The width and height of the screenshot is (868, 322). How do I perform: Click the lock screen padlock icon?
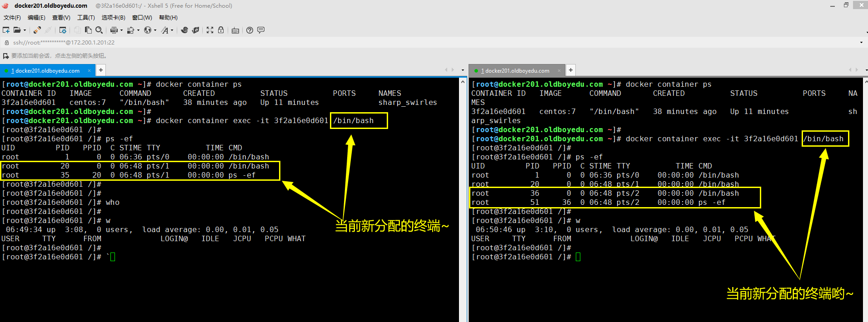click(221, 30)
